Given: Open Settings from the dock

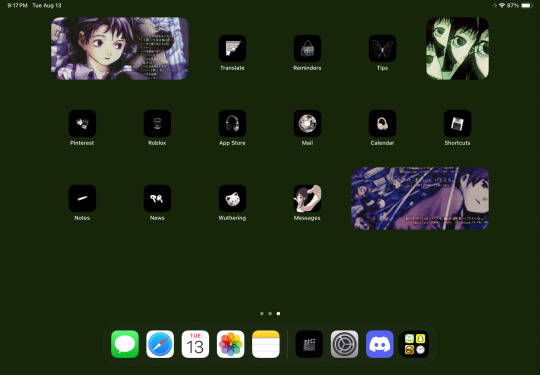Looking at the screenshot, I should [344, 344].
